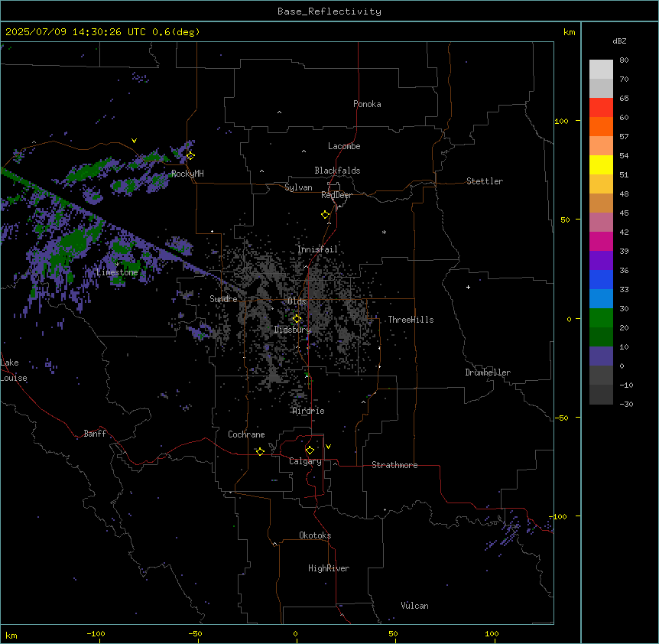This screenshot has width=659, height=644.
Task: Click the RockyMH label
Action: pyautogui.click(x=187, y=174)
